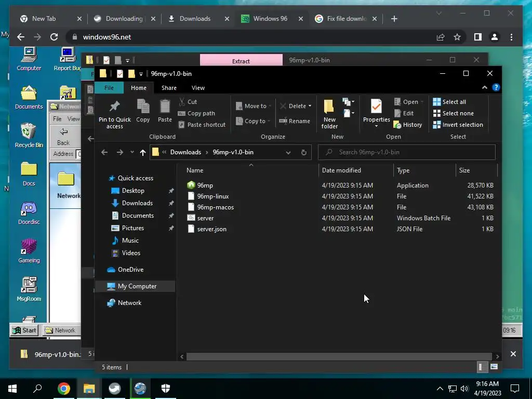Screen dimensions: 532x399
Task: Open recent locations dropdown arrow
Action: [x=132, y=152]
